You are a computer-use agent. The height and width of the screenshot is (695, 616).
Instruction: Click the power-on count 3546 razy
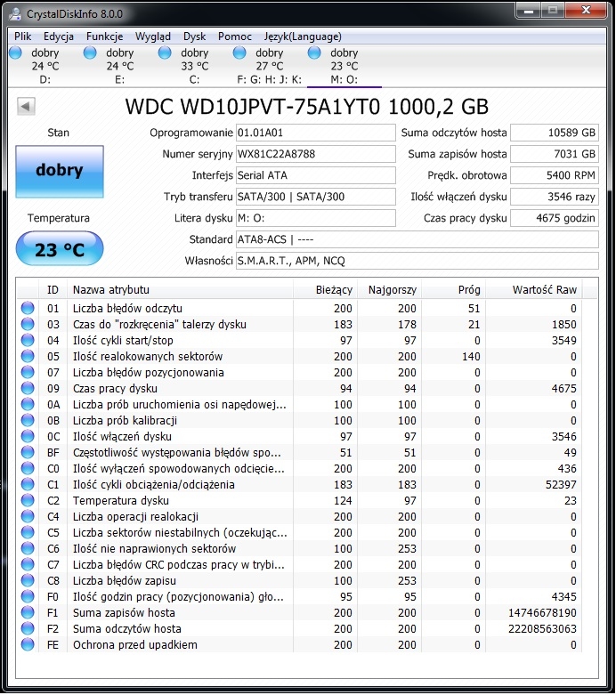(555, 197)
